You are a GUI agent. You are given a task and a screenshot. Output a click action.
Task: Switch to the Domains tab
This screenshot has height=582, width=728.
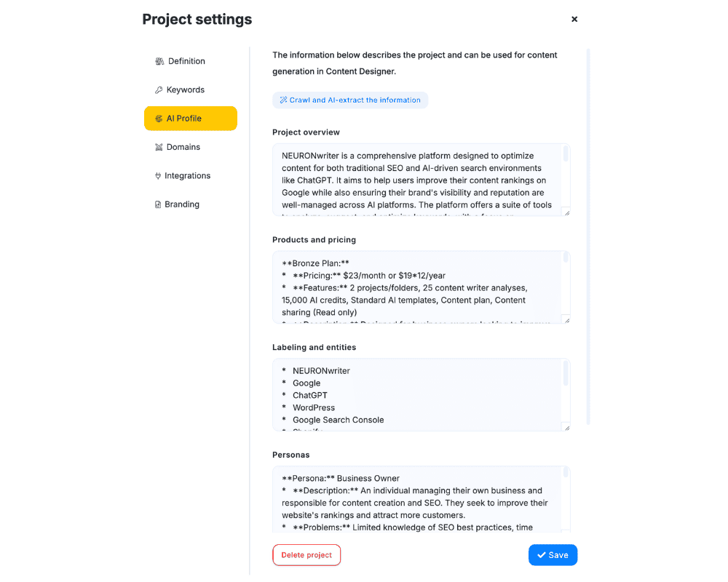[183, 148]
